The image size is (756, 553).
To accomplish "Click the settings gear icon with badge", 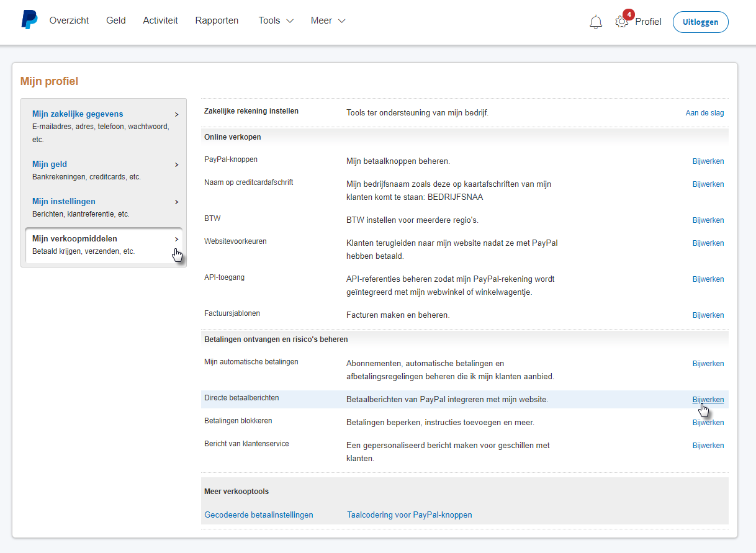I will (x=622, y=21).
